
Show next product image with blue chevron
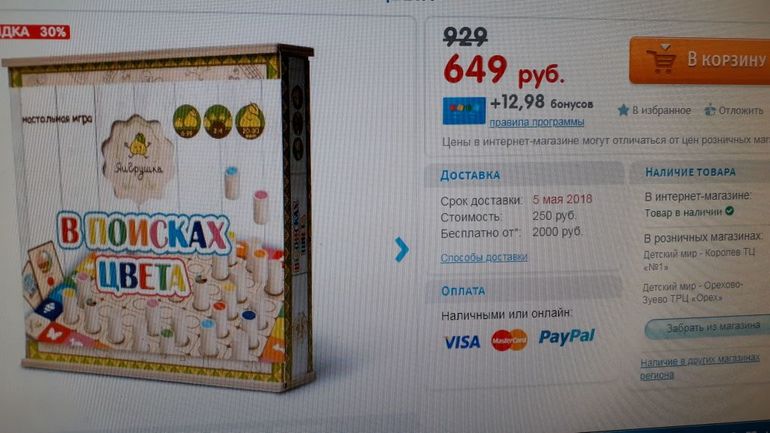point(402,249)
